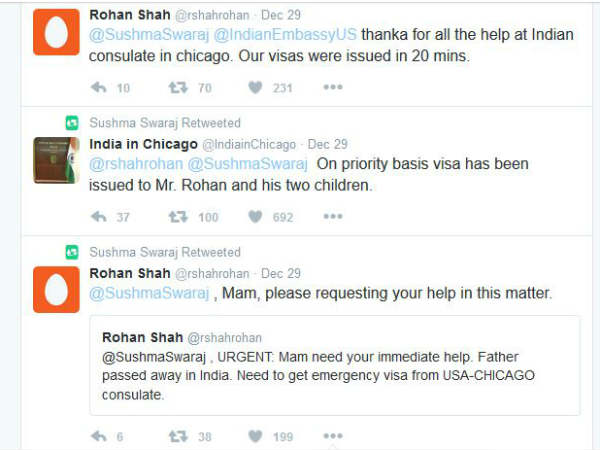Retweet the tweet with 38 retweets
This screenshot has width=600, height=450.
coord(177,436)
